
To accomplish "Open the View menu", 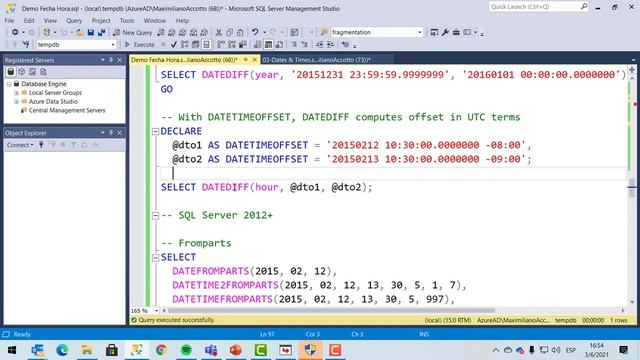I will [50, 20].
